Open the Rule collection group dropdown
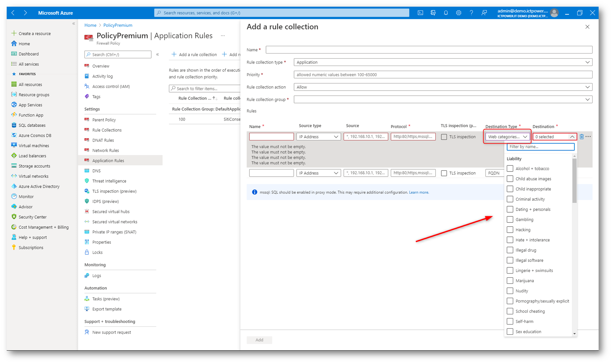The width and height of the screenshot is (612, 364). (443, 99)
